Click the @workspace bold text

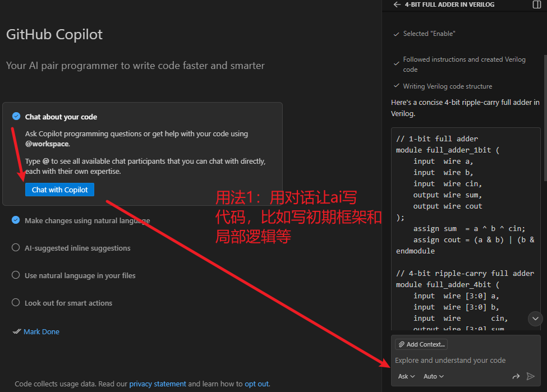47,144
